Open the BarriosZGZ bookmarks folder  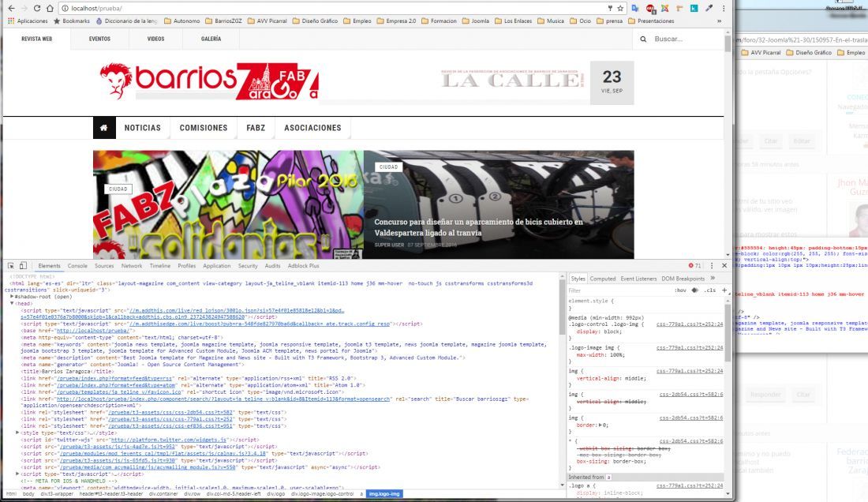tap(223, 21)
